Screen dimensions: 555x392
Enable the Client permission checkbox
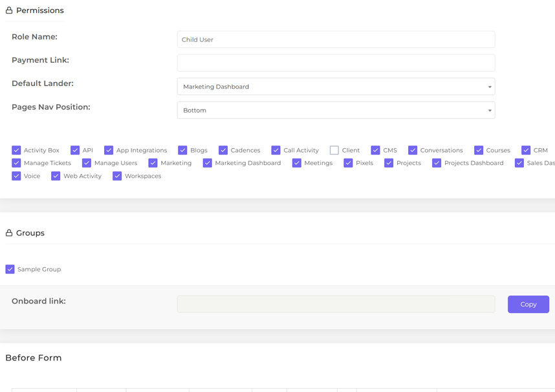[x=334, y=149]
